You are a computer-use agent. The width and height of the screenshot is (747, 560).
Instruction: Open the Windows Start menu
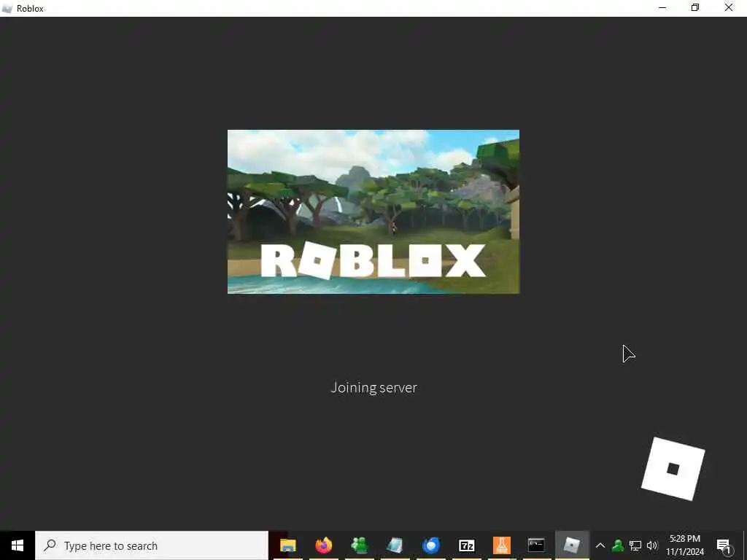click(18, 545)
